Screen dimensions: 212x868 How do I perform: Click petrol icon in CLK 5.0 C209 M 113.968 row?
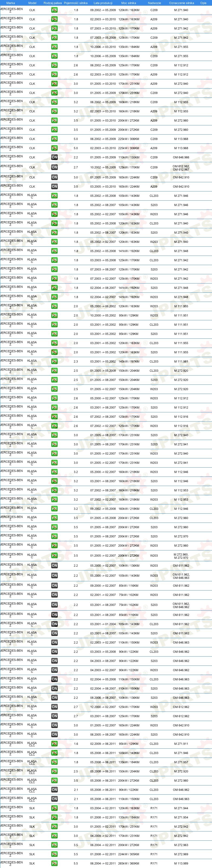(54, 139)
